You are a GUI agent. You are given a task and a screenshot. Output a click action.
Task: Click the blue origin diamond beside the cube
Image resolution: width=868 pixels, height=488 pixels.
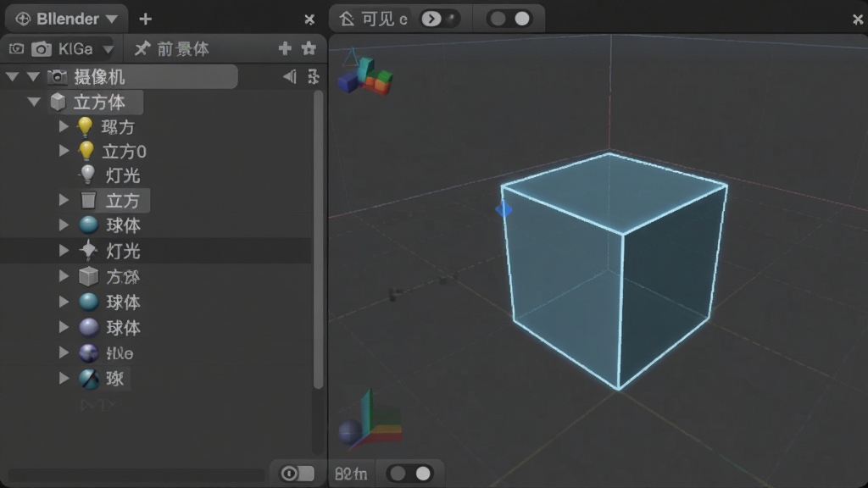504,210
